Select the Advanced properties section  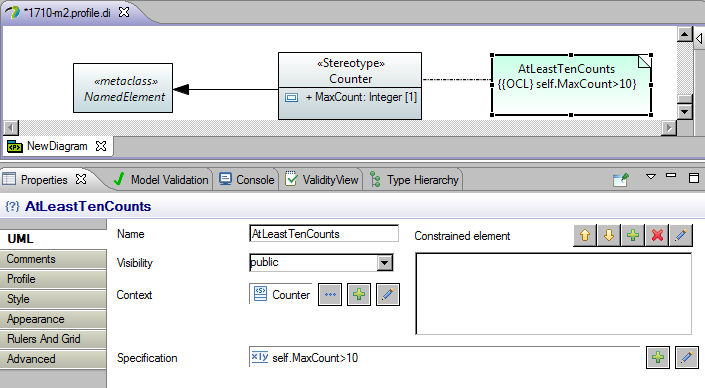[53, 359]
